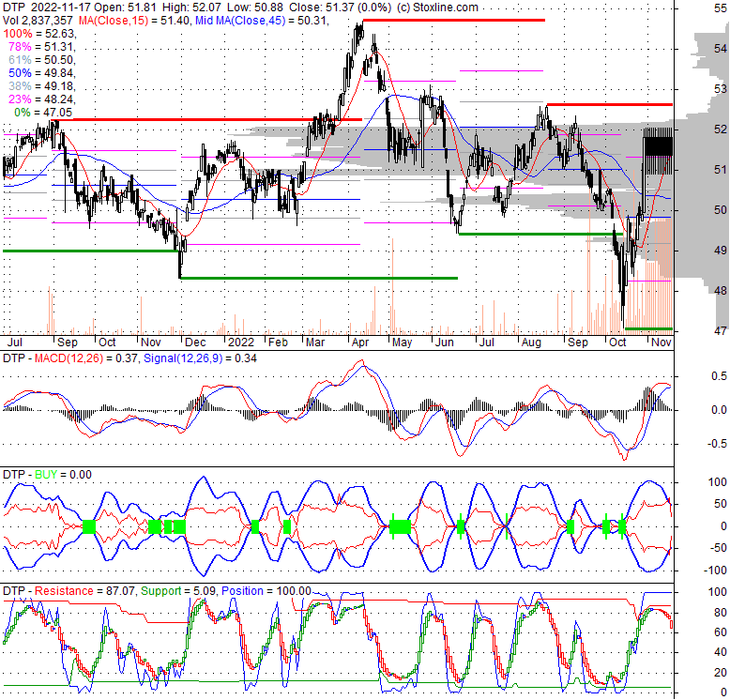
Task: Click the '61% = 50.50' Fibonacci level
Action: coord(42,59)
